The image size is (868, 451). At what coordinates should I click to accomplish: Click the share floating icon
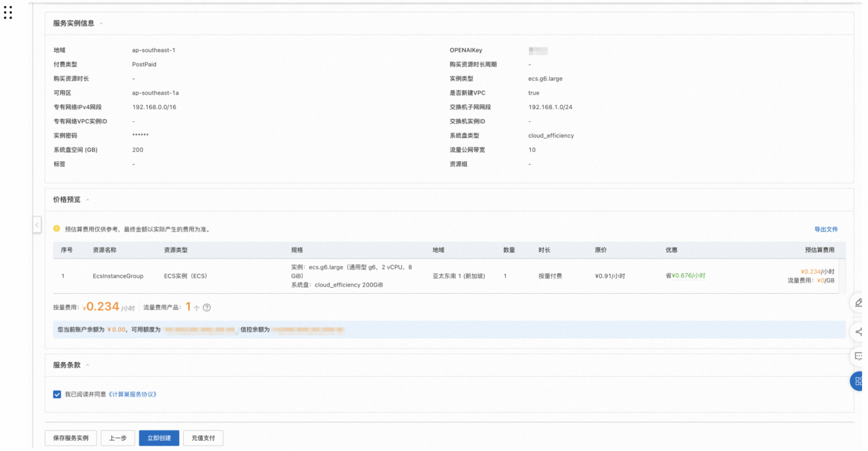tap(859, 332)
